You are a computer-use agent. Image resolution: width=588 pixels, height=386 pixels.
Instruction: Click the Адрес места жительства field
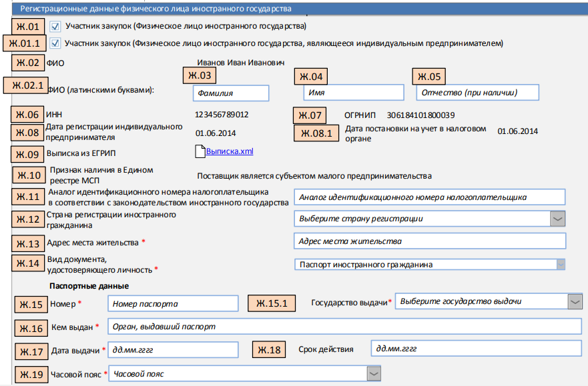[x=429, y=241]
